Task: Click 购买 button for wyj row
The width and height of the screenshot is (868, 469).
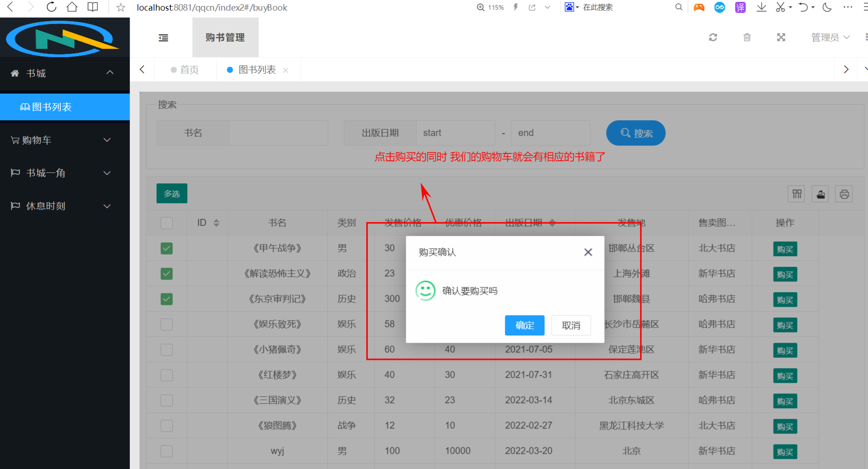Action: (785, 452)
